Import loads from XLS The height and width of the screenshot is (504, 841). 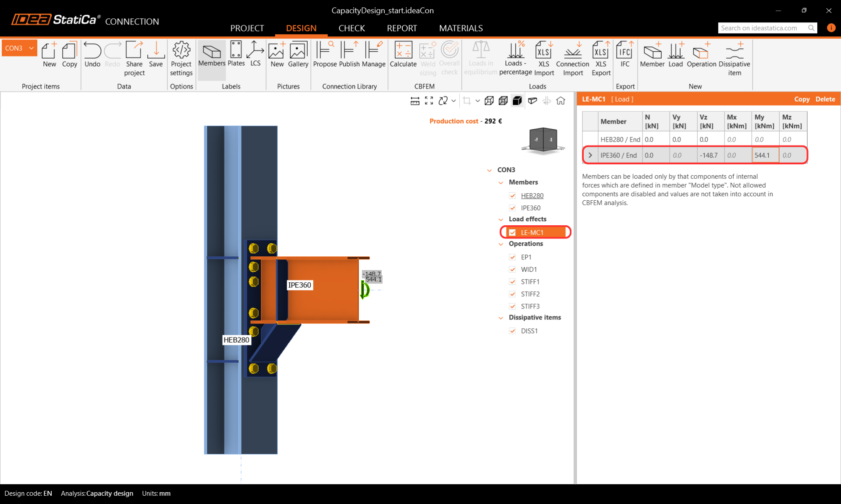[544, 59]
